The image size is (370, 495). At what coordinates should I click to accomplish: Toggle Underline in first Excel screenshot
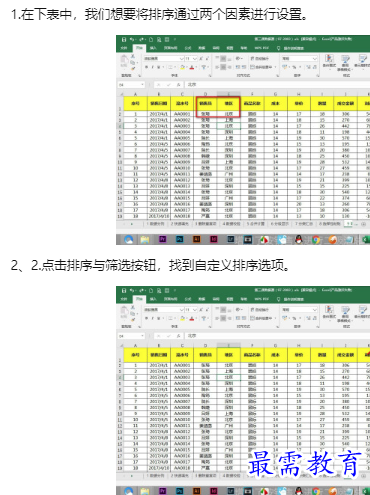[x=159, y=67]
